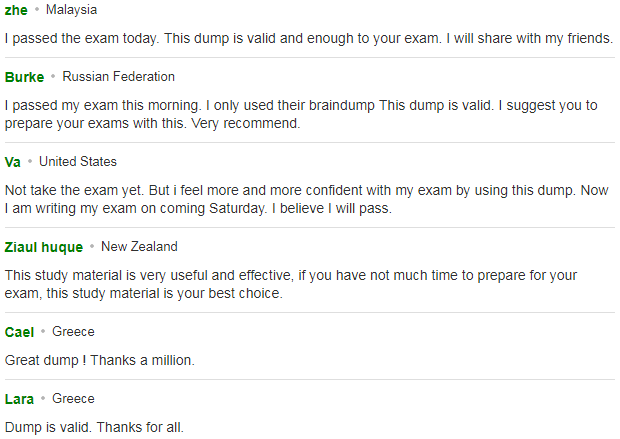Click the dot separator after Burke
The image size is (620, 439).
53,76
